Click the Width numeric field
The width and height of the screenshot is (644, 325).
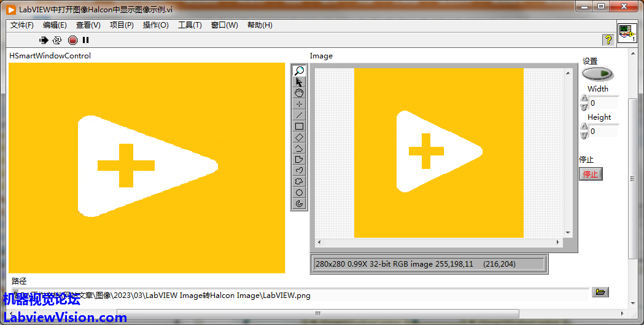[x=603, y=103]
